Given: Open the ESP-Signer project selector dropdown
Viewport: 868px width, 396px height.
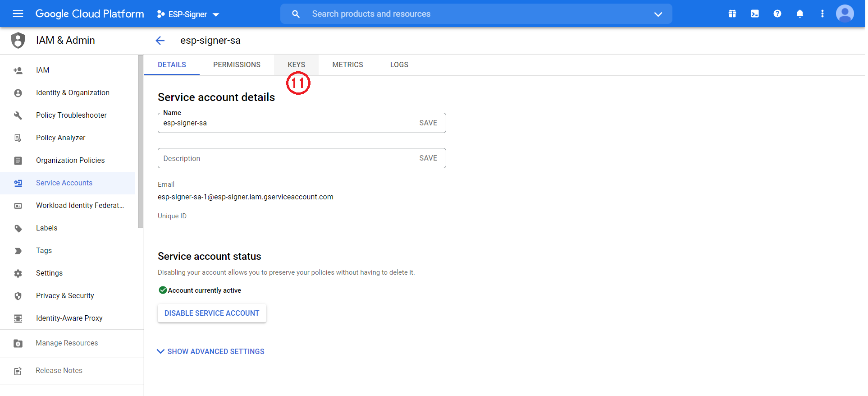Looking at the screenshot, I should click(188, 14).
